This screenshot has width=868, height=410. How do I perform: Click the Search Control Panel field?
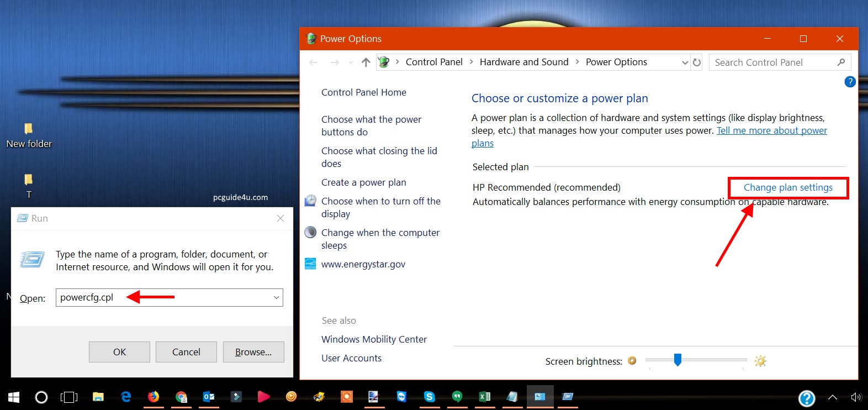(773, 62)
